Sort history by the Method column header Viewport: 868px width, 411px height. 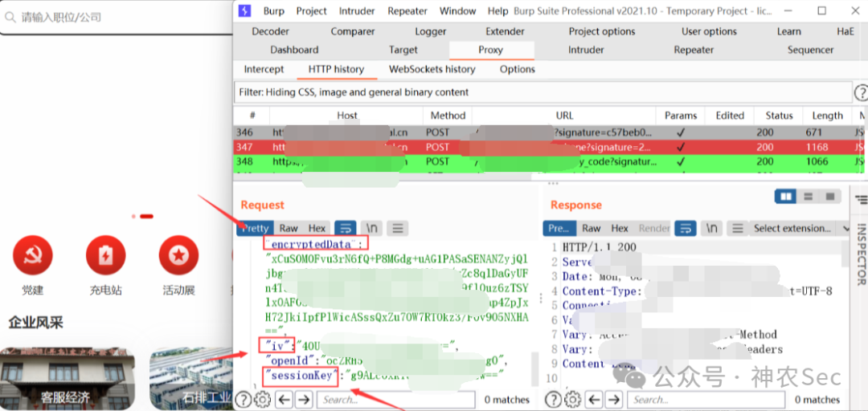coord(448,116)
